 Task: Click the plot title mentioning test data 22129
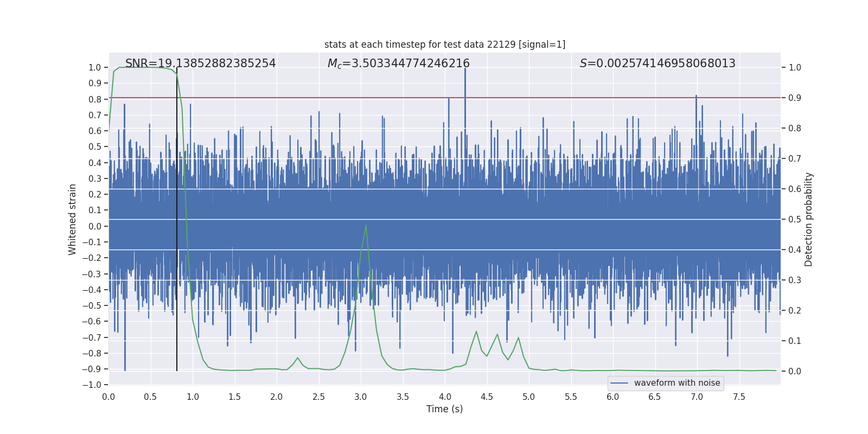444,44
